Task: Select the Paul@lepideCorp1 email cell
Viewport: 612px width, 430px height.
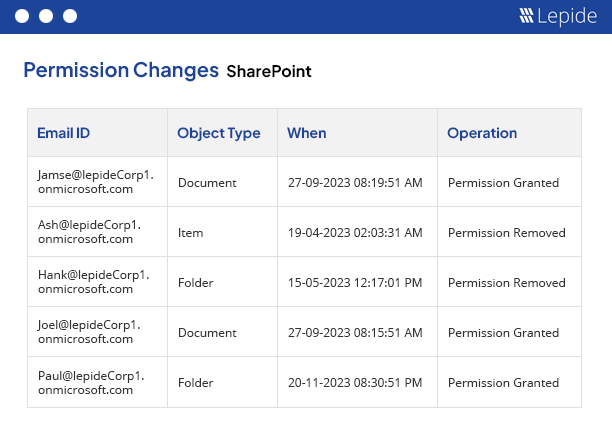Action: [x=90, y=382]
